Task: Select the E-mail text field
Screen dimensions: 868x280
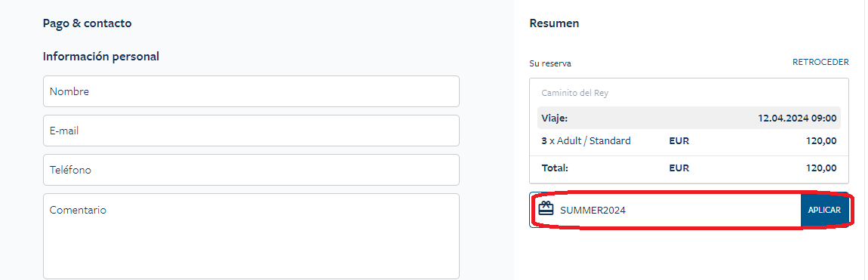Action: [x=251, y=131]
